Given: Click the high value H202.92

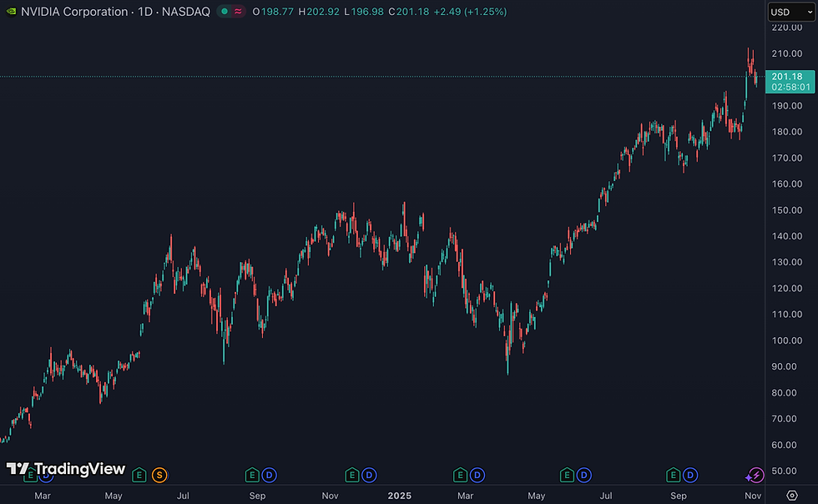Looking at the screenshot, I should click(x=319, y=12).
